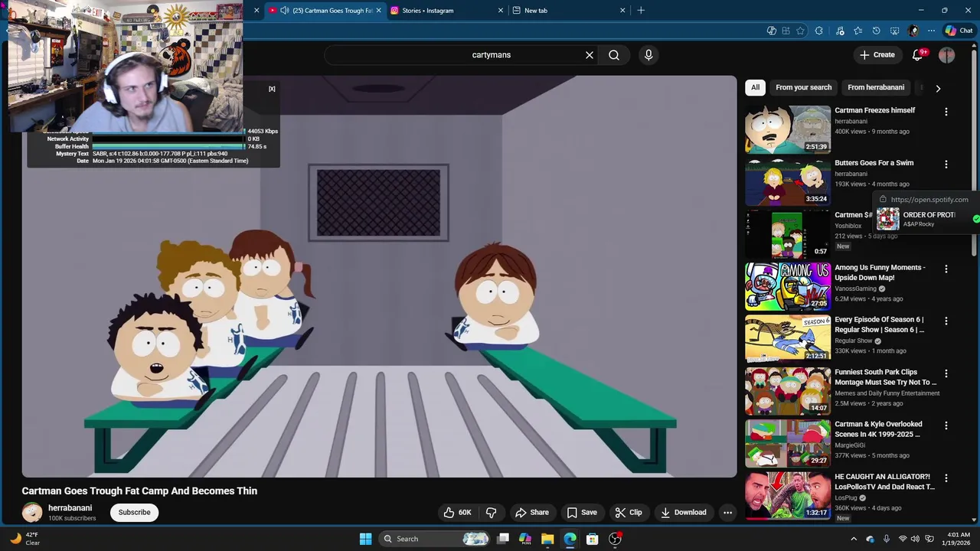Open Edge browser extensions puzzle icon

pyautogui.click(x=819, y=31)
